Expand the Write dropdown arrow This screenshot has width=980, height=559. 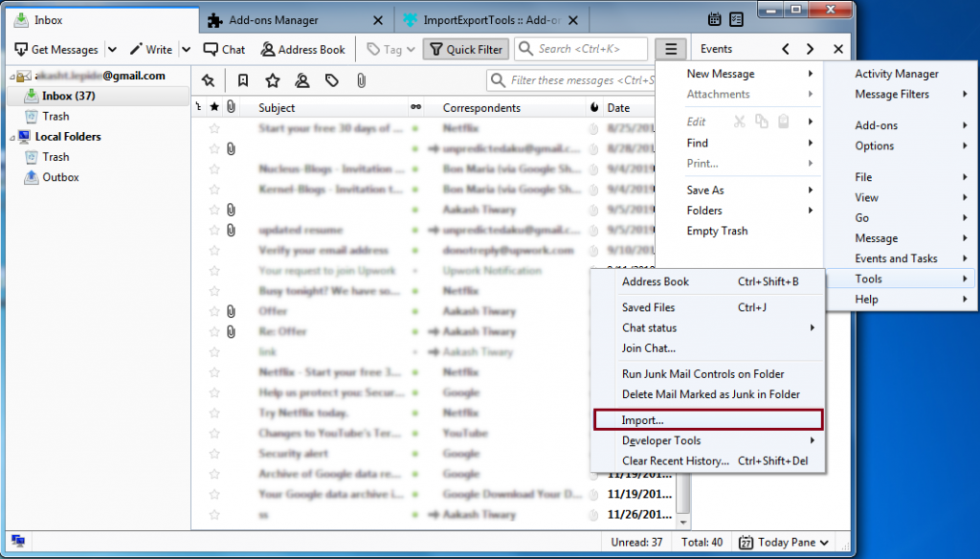pos(185,50)
